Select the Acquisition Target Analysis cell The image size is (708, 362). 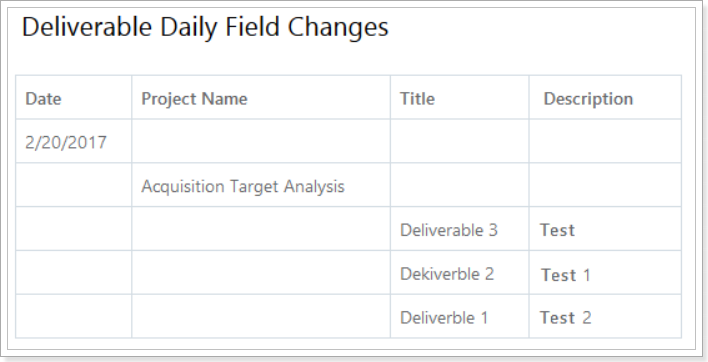pos(261,185)
